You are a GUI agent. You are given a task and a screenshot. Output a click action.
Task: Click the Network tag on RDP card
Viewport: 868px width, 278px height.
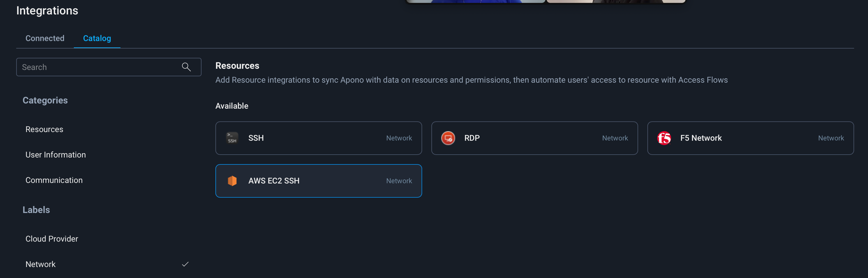tap(615, 138)
